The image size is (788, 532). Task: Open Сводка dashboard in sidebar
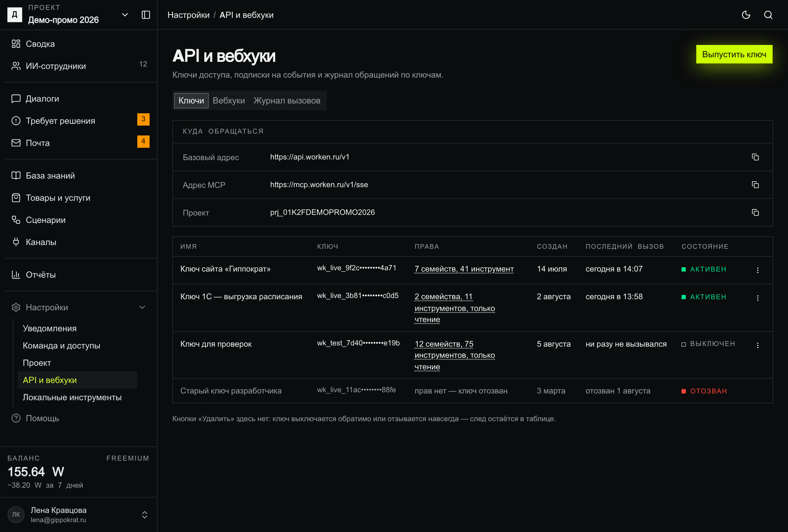click(x=79, y=44)
